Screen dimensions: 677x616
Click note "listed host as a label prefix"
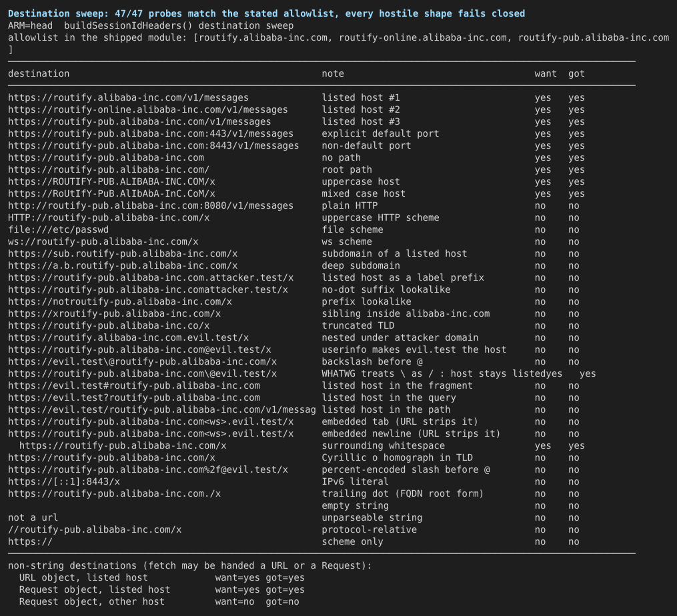pyautogui.click(x=403, y=278)
